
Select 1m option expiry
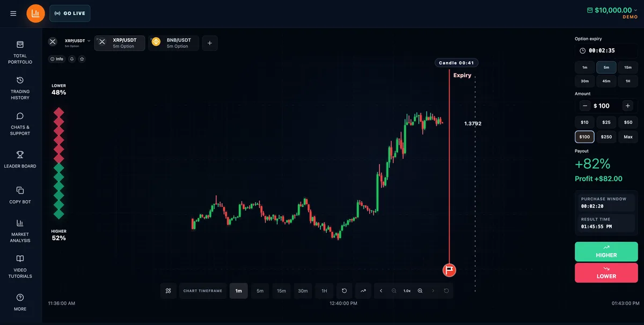pyautogui.click(x=584, y=68)
